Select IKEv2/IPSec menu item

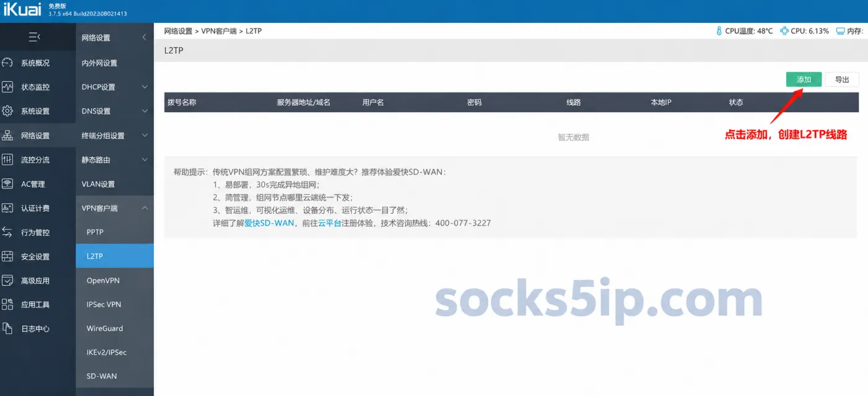(115, 352)
